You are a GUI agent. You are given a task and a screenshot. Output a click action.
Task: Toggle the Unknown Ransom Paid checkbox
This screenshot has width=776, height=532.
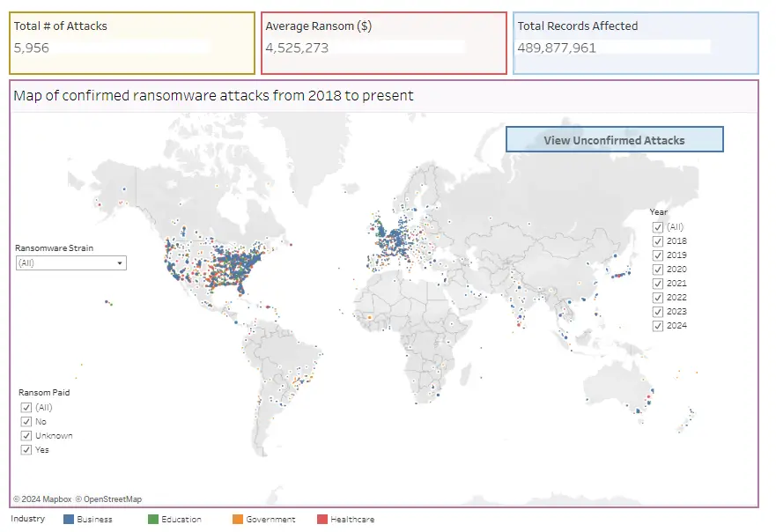(26, 435)
